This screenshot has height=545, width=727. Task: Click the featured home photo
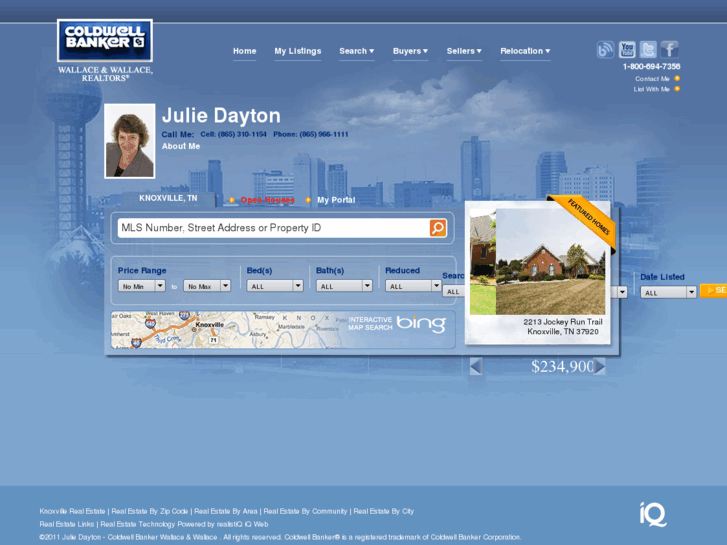(x=550, y=262)
